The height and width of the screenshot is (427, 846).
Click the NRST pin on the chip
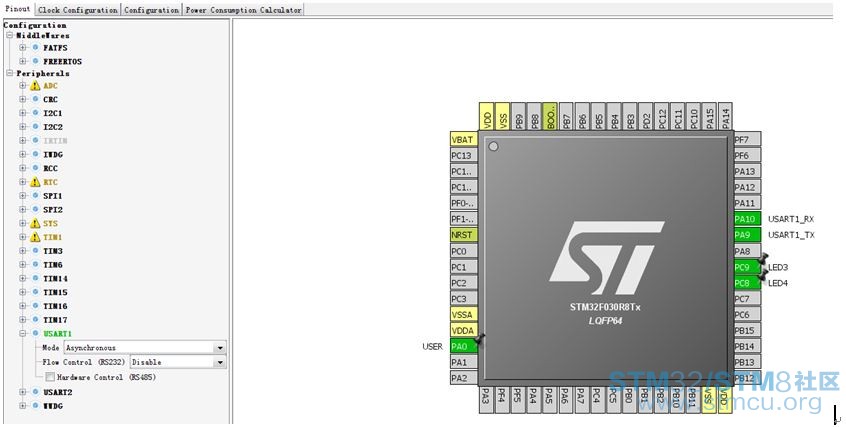[x=464, y=235]
